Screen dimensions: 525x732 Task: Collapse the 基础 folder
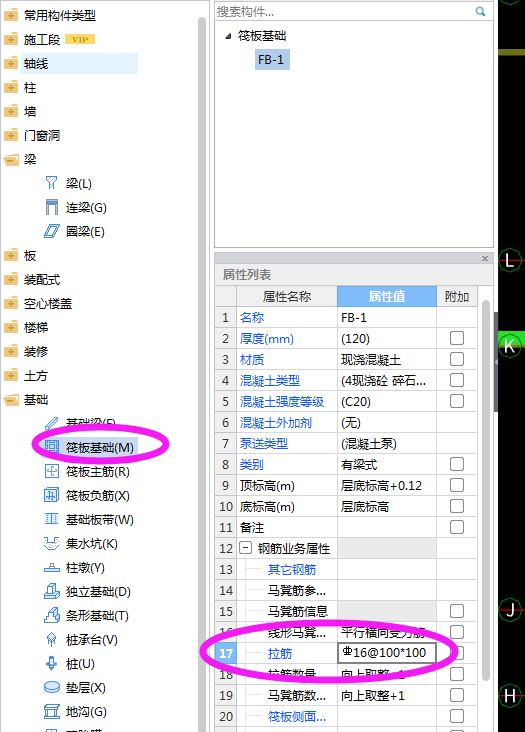click(11, 400)
